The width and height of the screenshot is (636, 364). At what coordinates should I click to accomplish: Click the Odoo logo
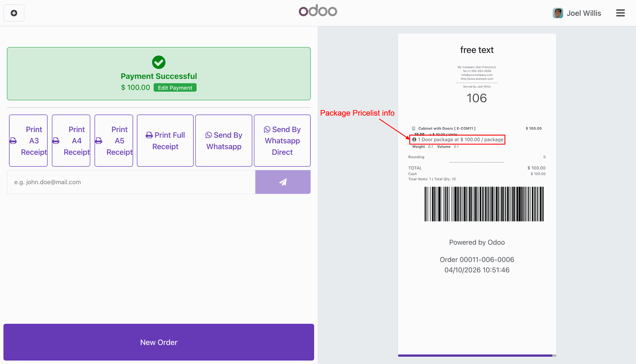(318, 11)
